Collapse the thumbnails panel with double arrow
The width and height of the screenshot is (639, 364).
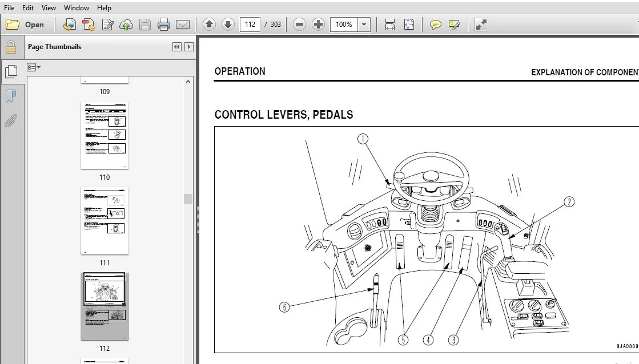(177, 47)
